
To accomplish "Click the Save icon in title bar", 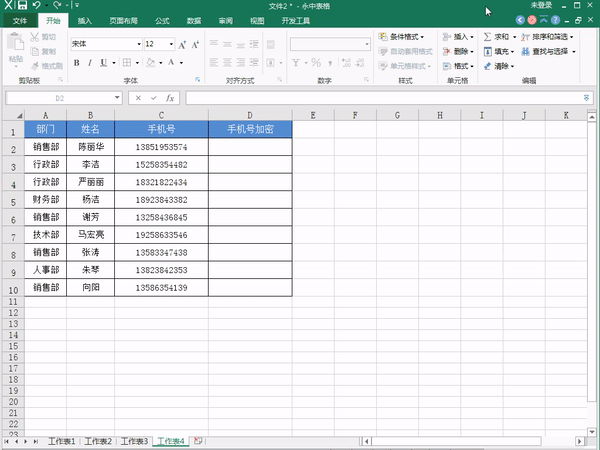I will pos(22,5).
